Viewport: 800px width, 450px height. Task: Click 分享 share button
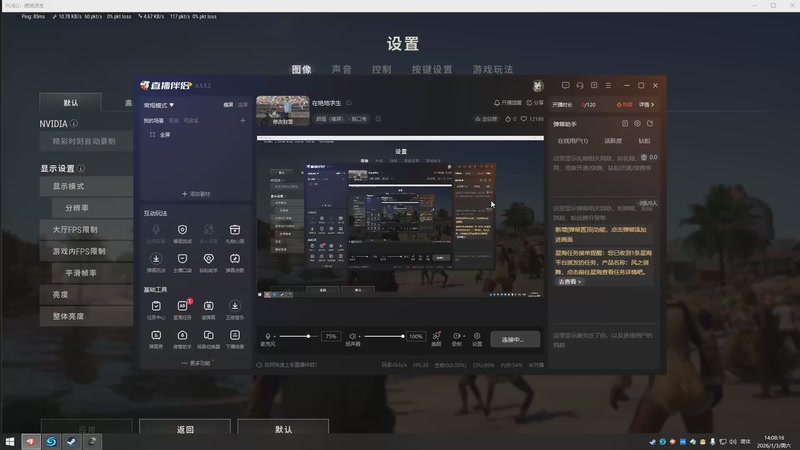pyautogui.click(x=535, y=103)
